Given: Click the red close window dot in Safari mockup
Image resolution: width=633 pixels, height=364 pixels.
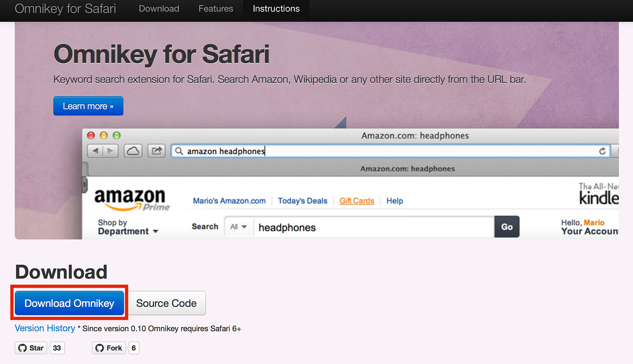Looking at the screenshot, I should (91, 135).
